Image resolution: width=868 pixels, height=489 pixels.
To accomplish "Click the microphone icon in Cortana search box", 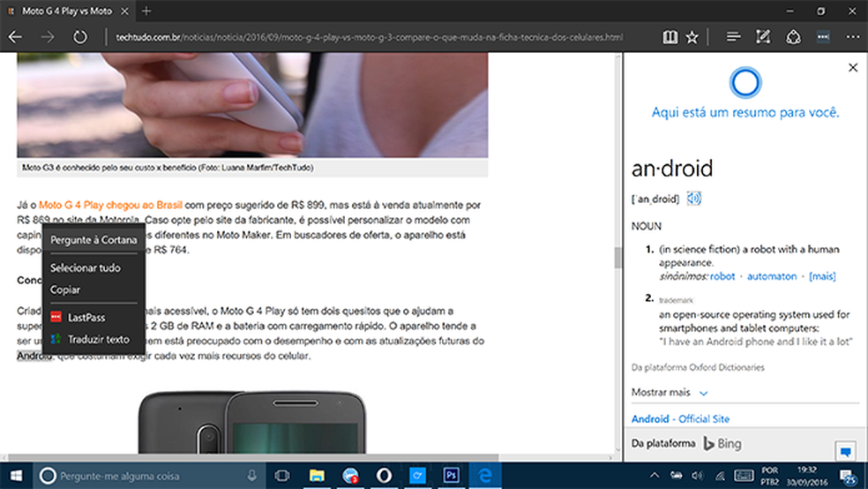I will pyautogui.click(x=252, y=476).
